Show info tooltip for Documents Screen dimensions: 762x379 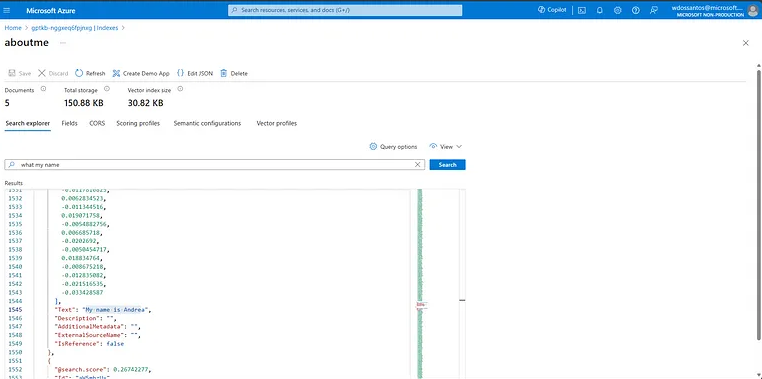click(x=43, y=89)
